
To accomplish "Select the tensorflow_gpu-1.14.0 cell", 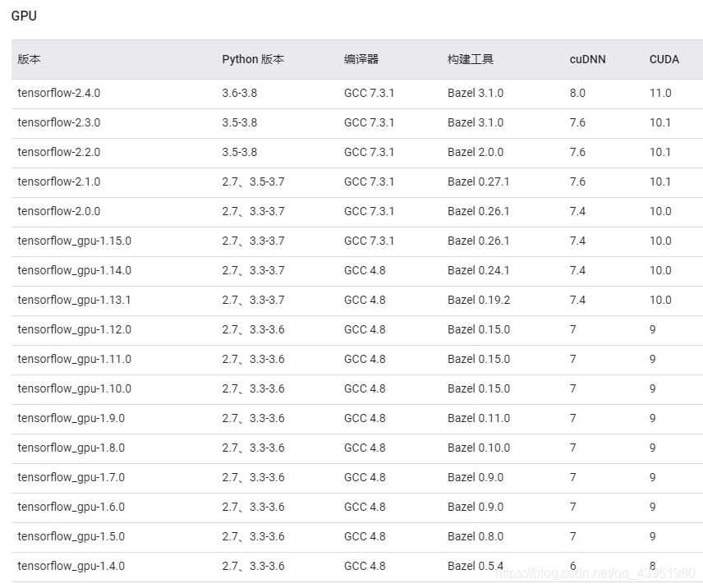I will pyautogui.click(x=75, y=271).
